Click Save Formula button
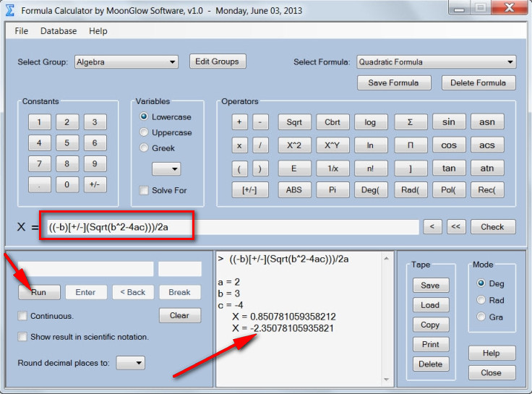This screenshot has width=532, height=394. pos(394,83)
